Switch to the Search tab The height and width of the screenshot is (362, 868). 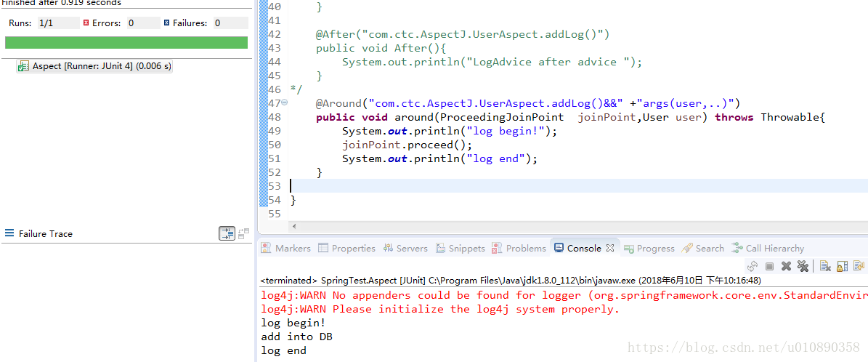click(x=703, y=249)
